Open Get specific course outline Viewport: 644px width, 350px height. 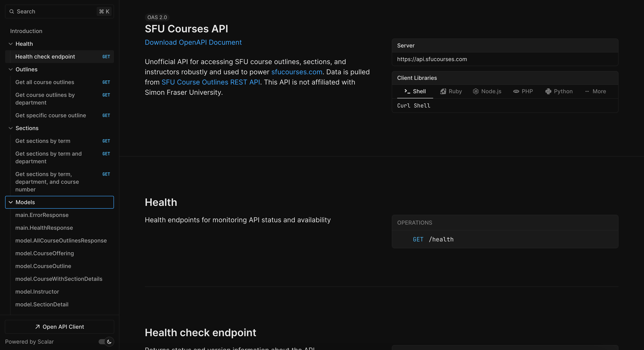(x=59, y=115)
